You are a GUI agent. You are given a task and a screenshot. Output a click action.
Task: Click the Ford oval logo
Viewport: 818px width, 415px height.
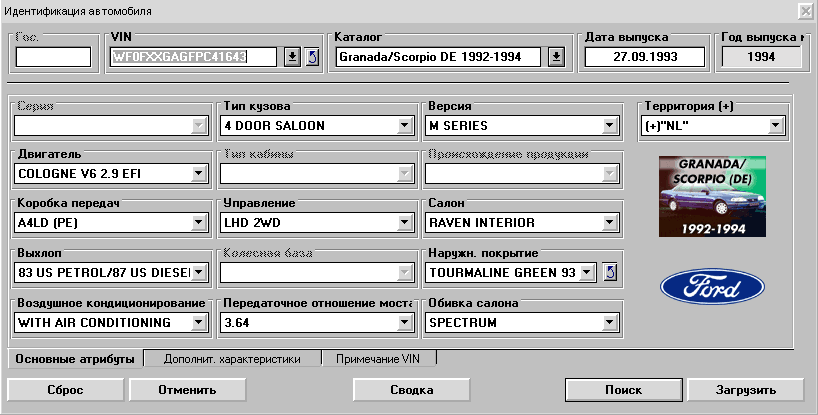coord(712,289)
